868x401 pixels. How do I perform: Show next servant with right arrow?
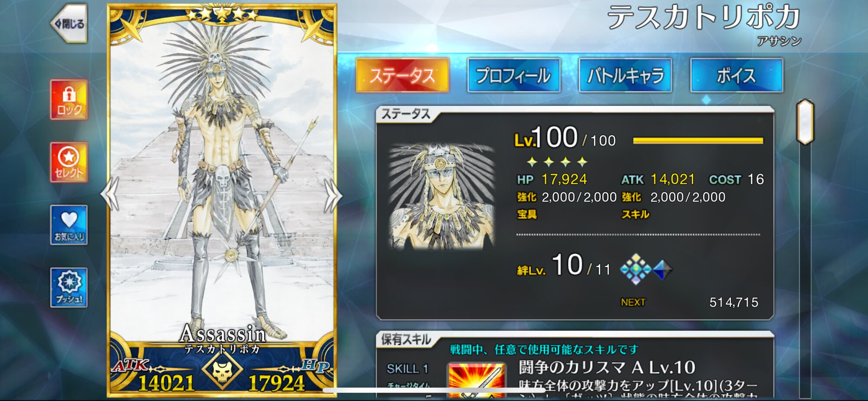333,195
